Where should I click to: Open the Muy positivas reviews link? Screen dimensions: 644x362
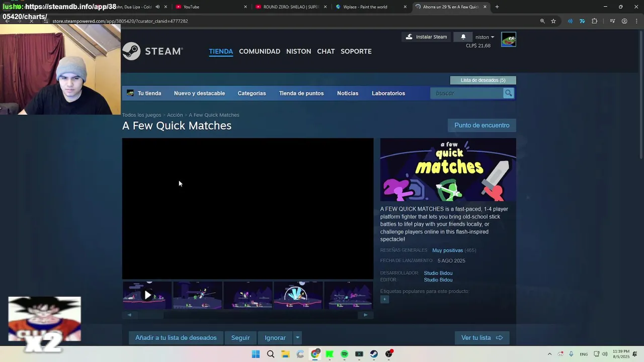(447, 250)
